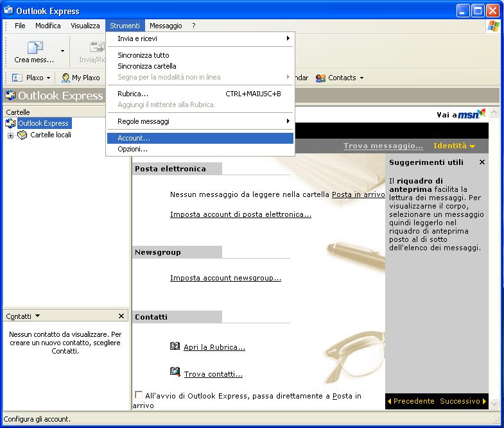The width and height of the screenshot is (504, 428).
Task: Click the Plaxo toolbar icon
Action: tap(17, 78)
